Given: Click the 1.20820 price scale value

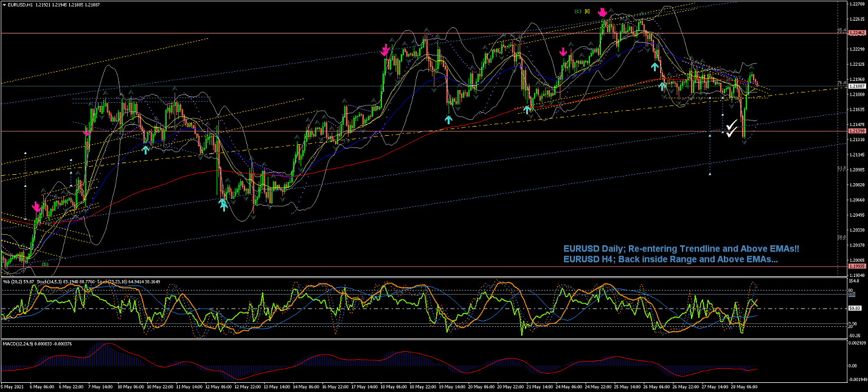Looking at the screenshot, I should 856,184.
